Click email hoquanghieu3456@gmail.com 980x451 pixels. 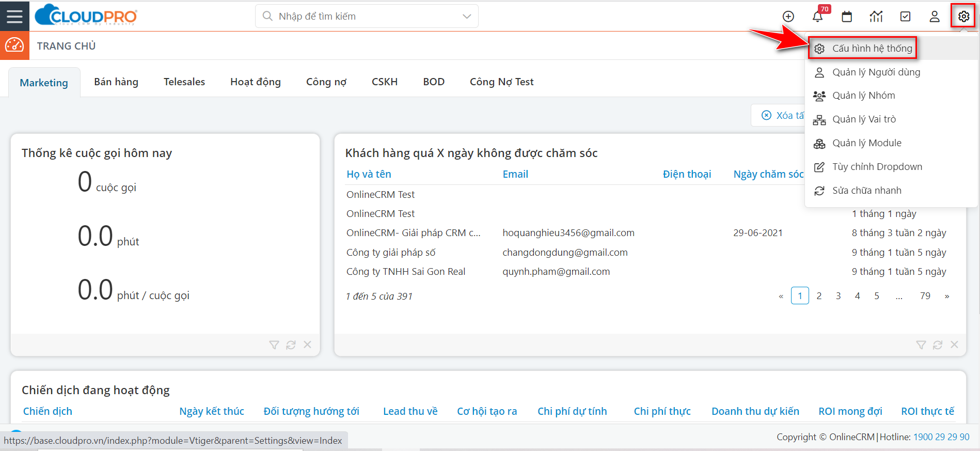568,232
